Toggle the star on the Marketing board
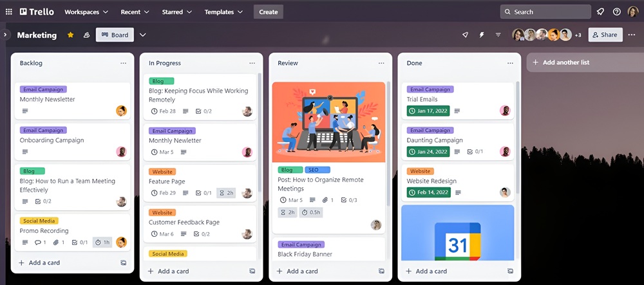644x285 pixels. (70, 35)
